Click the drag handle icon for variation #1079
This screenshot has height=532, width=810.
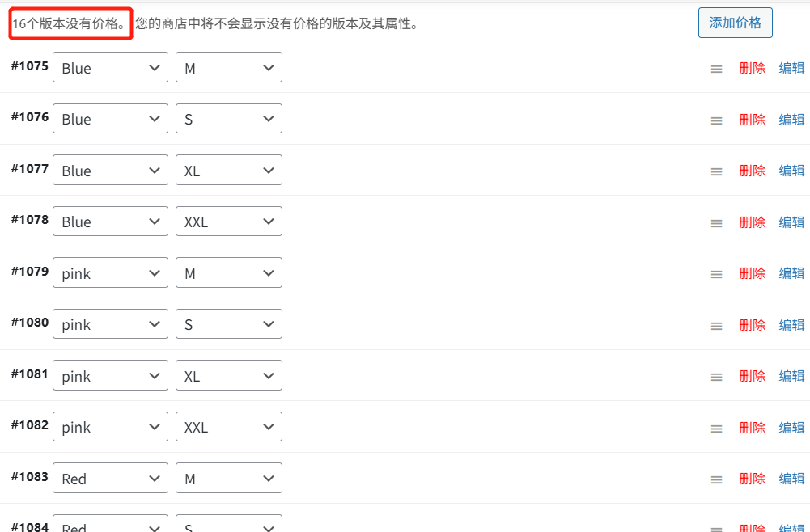coord(716,273)
